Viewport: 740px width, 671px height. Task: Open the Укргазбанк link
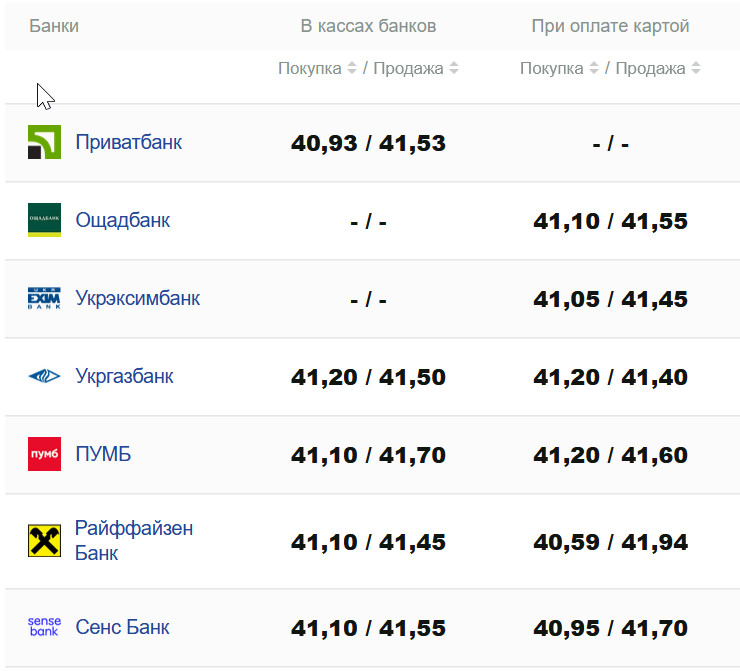[x=124, y=376]
